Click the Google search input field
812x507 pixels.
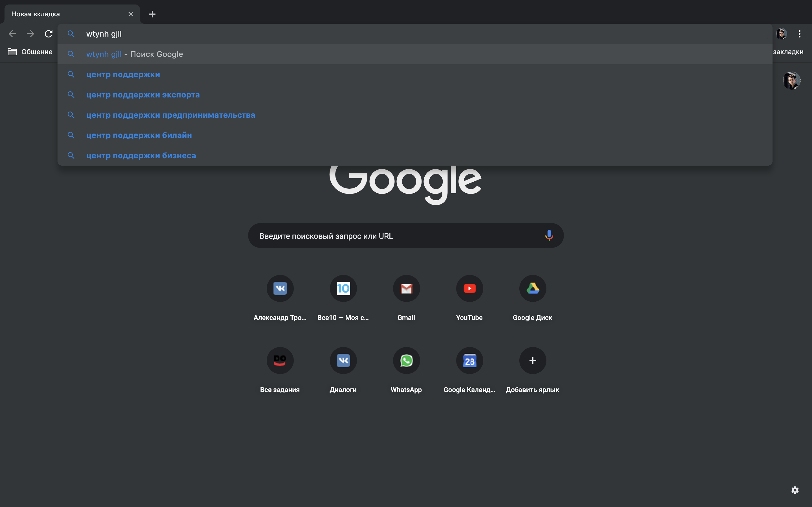point(406,235)
